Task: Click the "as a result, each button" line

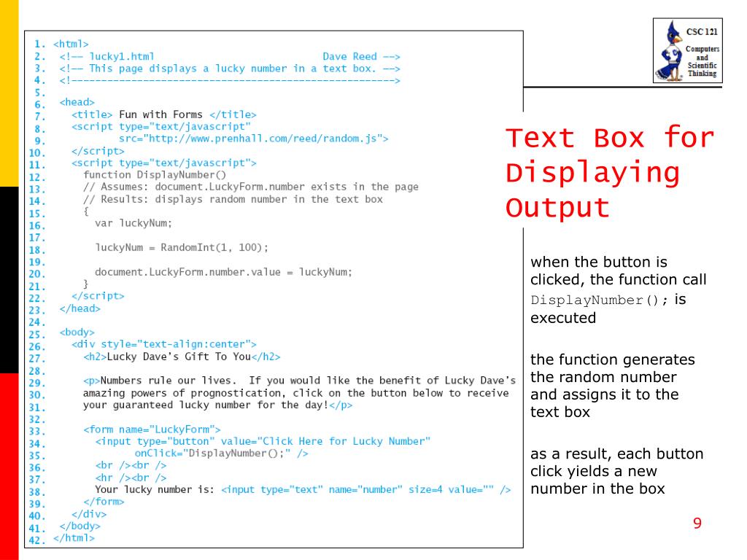Action: 617,454
